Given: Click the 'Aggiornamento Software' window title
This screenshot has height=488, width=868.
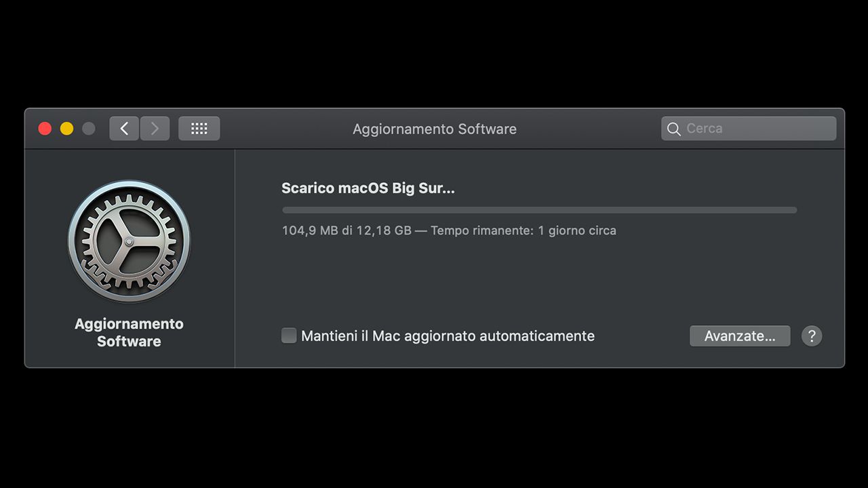Looking at the screenshot, I should (435, 129).
